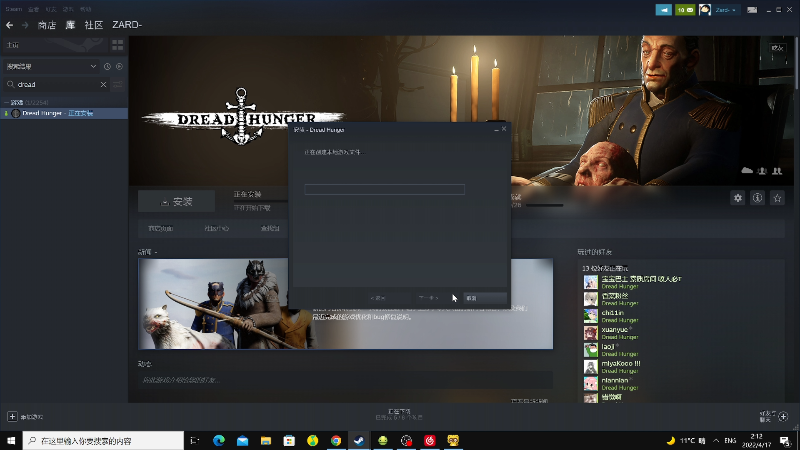
Task: Open the blue announcements megaphone button
Action: (663, 10)
